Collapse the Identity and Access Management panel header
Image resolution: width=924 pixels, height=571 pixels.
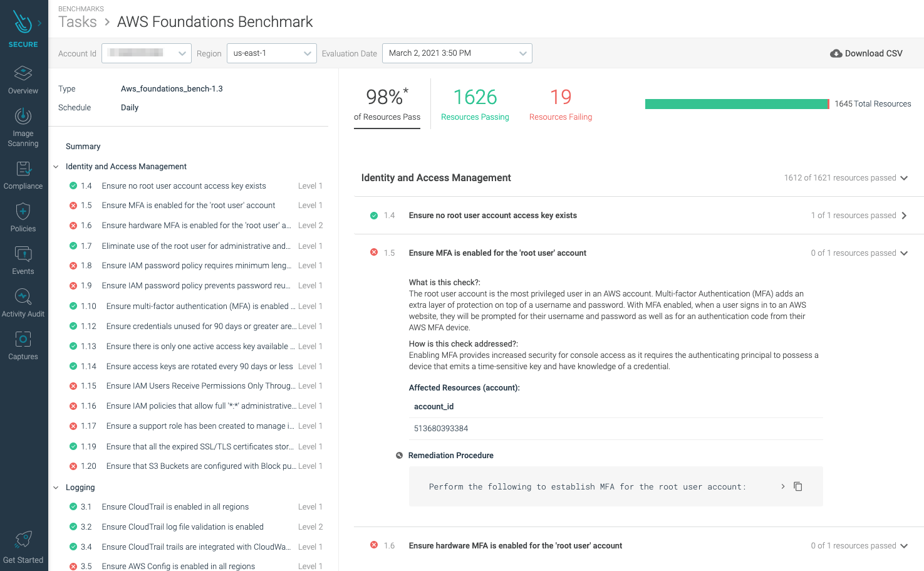point(904,178)
